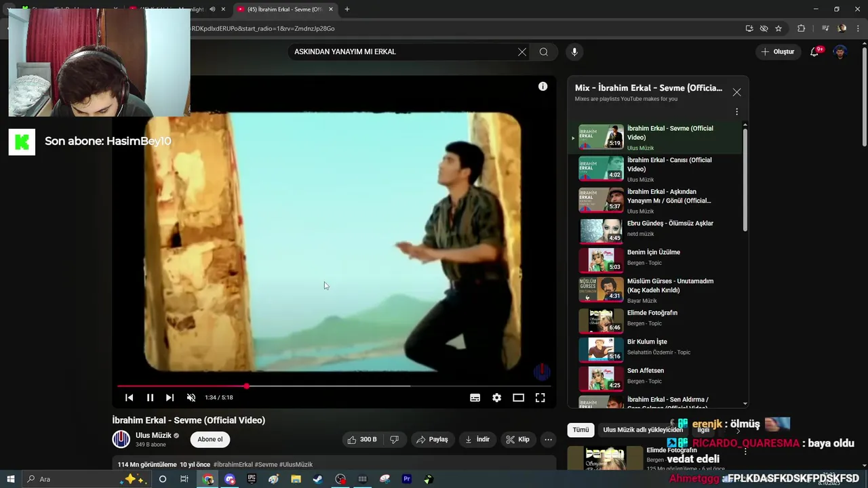Like the video (300 B)
This screenshot has height=488, width=868.
pyautogui.click(x=363, y=439)
